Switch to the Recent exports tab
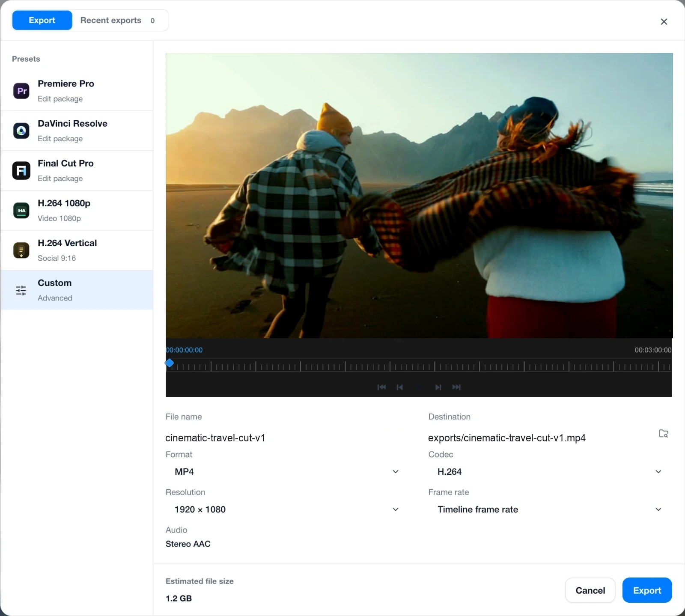This screenshot has width=685, height=616. pos(119,20)
